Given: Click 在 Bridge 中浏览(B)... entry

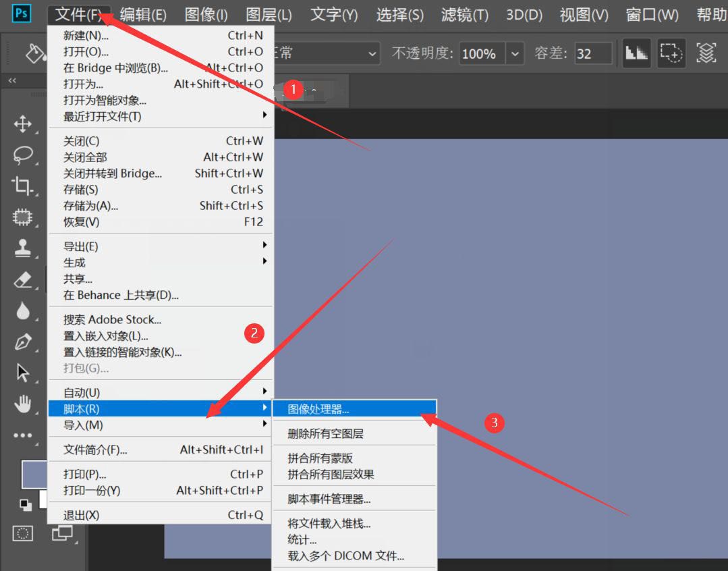Looking at the screenshot, I should (x=161, y=68).
